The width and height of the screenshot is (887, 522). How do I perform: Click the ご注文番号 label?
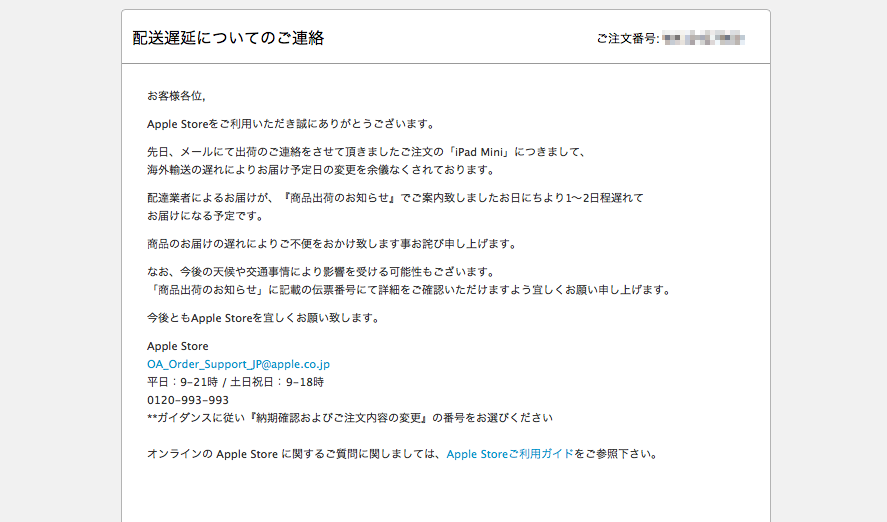(x=627, y=38)
